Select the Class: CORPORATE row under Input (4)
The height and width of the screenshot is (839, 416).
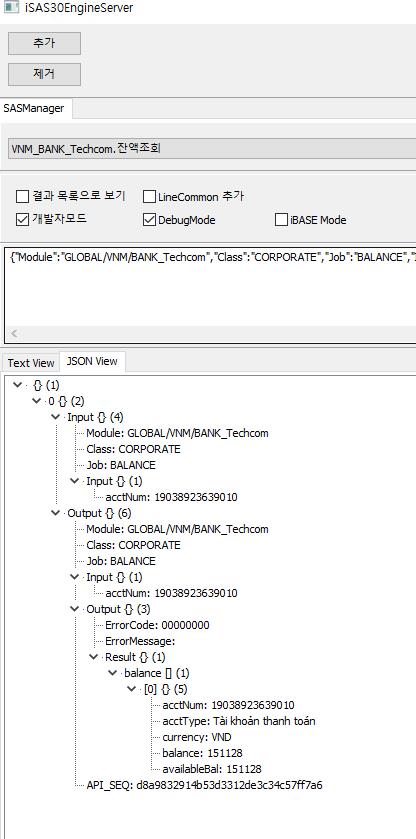[x=133, y=449]
